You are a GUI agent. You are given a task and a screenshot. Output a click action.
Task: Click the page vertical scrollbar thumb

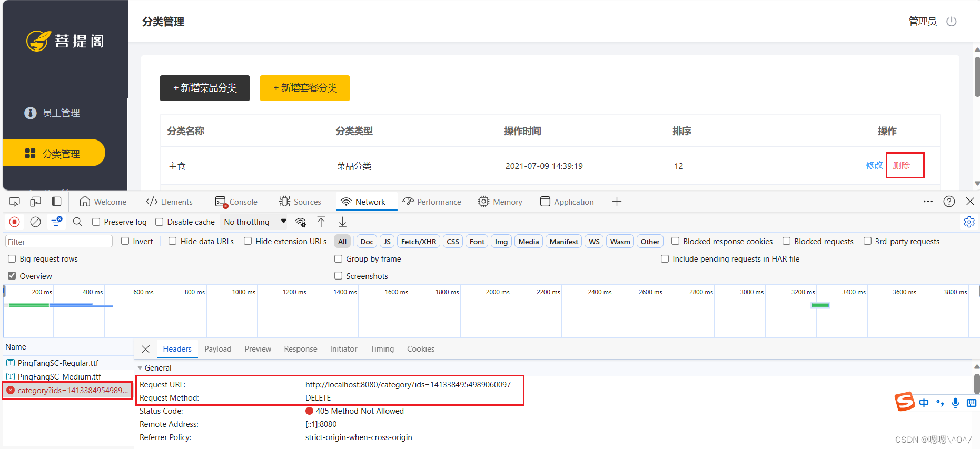coord(977,77)
